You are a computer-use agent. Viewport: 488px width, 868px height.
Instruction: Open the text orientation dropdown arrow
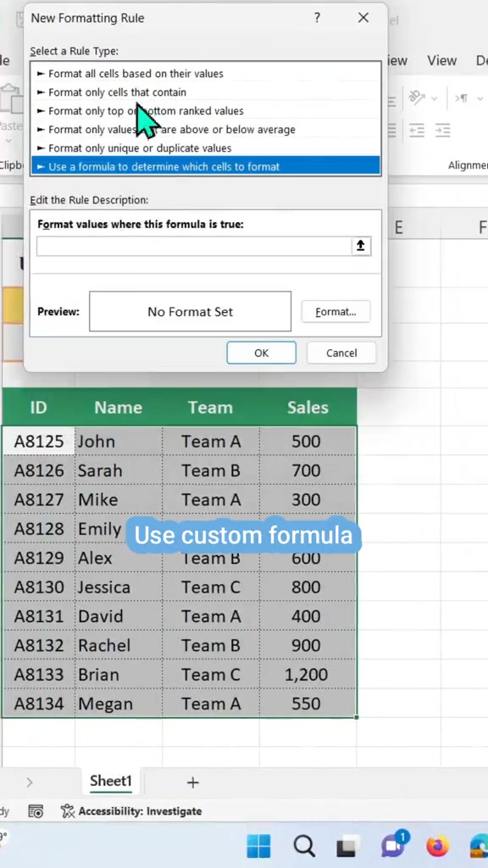(434, 98)
